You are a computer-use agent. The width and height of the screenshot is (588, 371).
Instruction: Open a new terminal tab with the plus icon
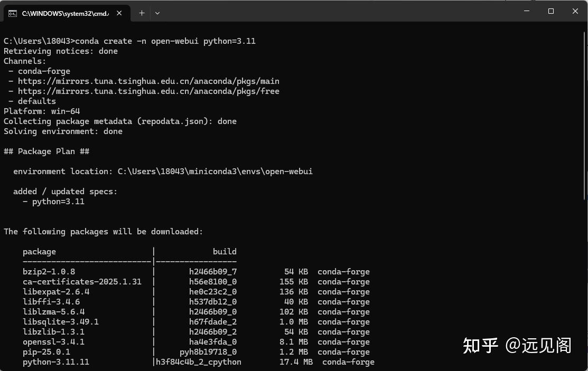click(x=142, y=13)
